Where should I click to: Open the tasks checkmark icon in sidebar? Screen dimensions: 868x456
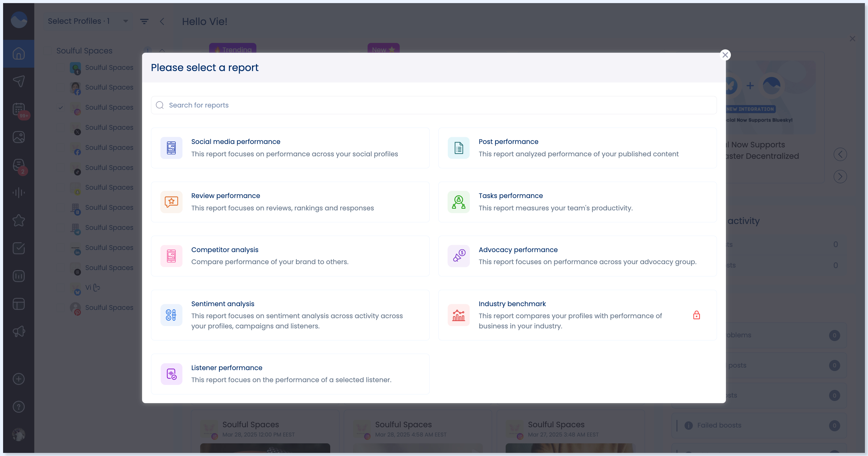click(19, 248)
